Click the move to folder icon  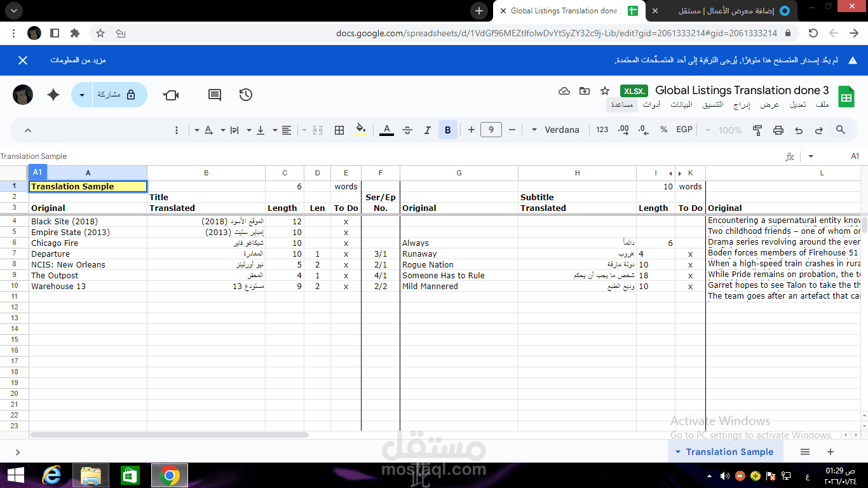[585, 91]
